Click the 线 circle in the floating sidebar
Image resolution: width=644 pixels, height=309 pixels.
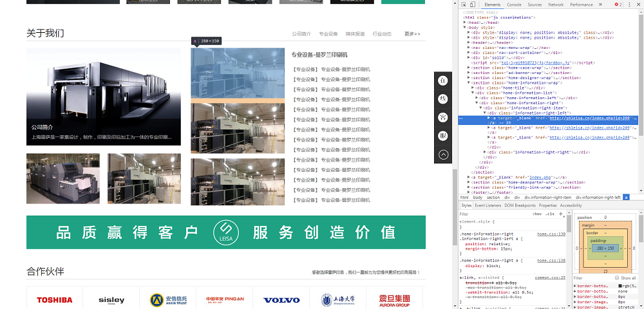443,99
